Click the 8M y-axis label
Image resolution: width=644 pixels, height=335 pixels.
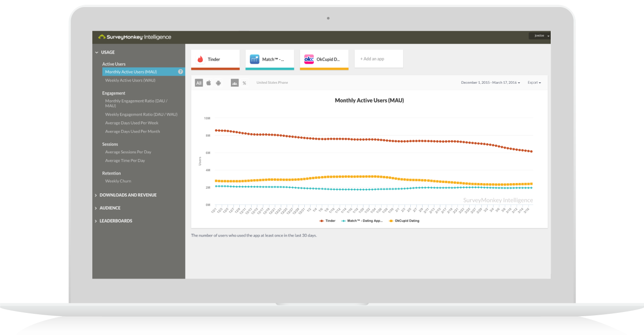pyautogui.click(x=208, y=136)
